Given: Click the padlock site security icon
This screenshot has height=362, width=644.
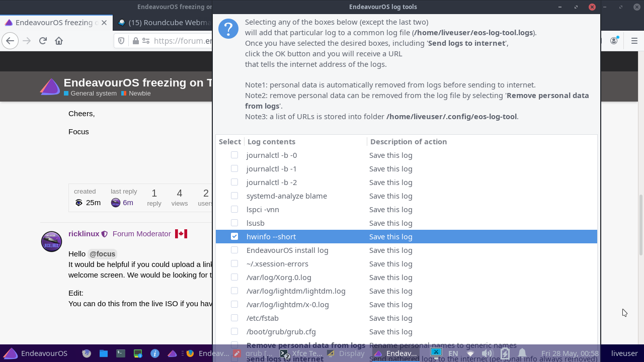Looking at the screenshot, I should (135, 41).
